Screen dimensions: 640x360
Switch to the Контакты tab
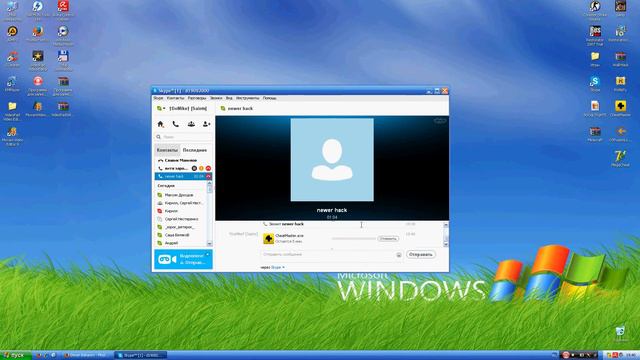coord(167,150)
